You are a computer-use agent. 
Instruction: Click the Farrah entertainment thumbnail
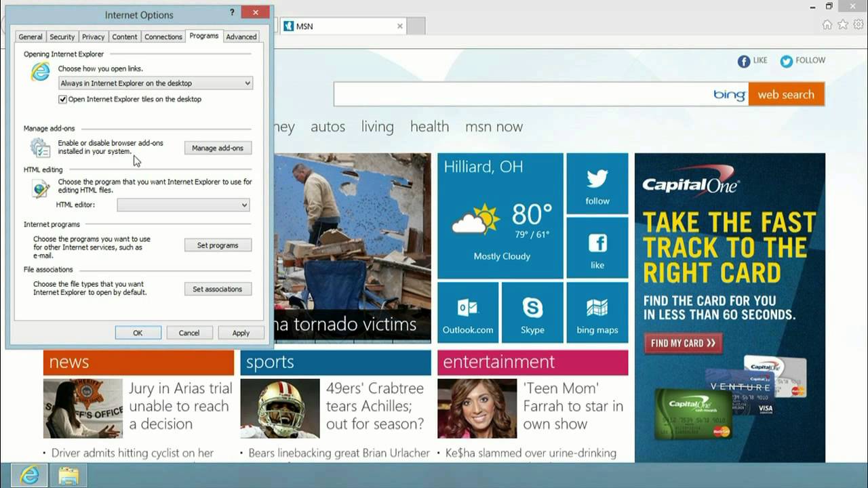(477, 409)
